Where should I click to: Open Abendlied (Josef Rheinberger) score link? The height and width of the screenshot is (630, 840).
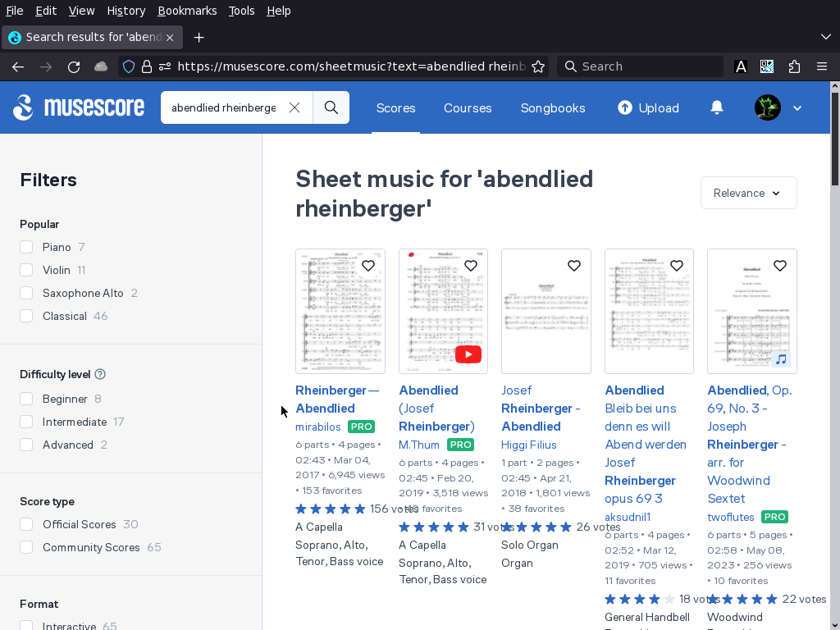point(436,409)
